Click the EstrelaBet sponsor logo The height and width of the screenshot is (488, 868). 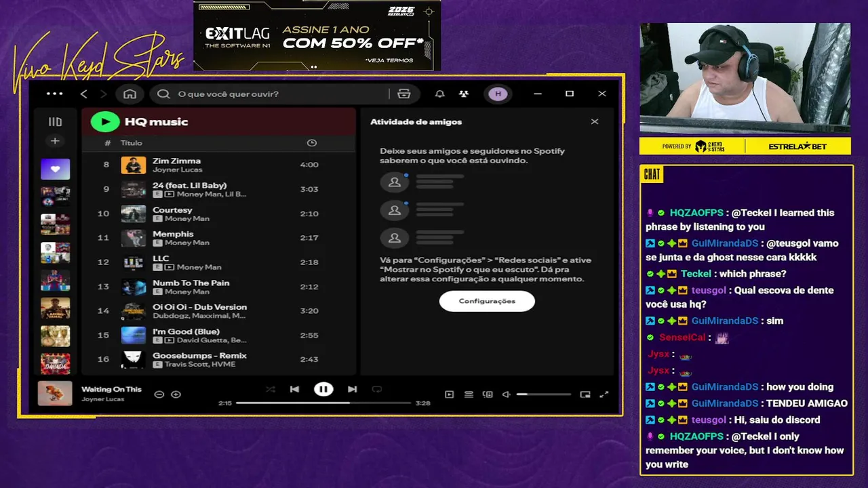point(797,146)
